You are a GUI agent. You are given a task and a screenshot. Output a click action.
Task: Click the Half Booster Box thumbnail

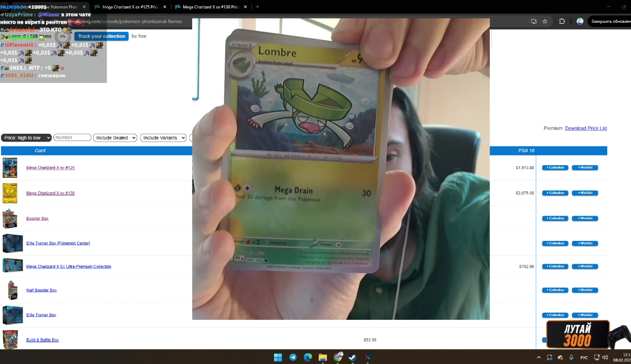tap(13, 290)
